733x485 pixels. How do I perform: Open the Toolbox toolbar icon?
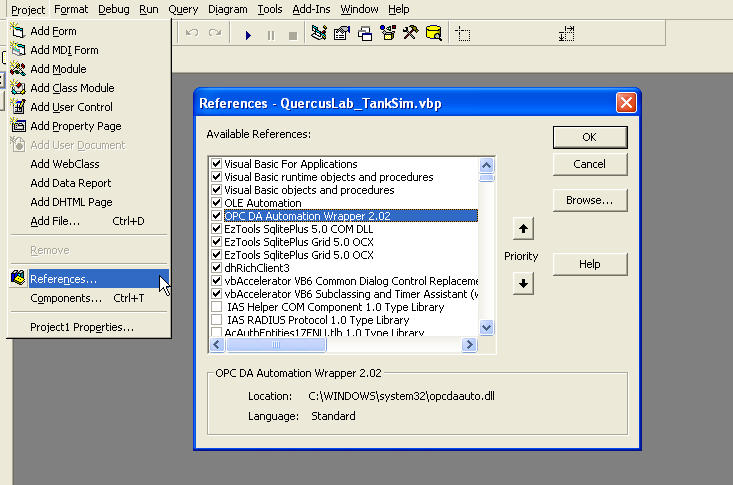(x=411, y=34)
